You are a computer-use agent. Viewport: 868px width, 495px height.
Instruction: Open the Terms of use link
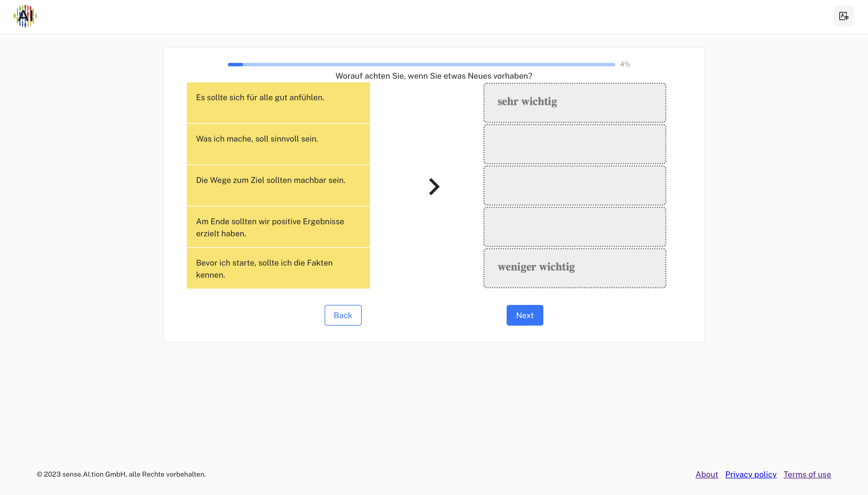[807, 474]
